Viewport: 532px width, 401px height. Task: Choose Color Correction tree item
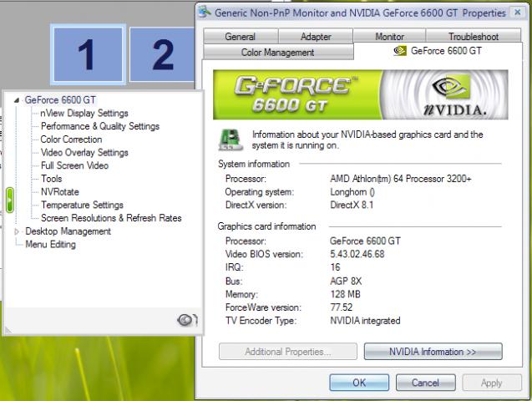71,140
